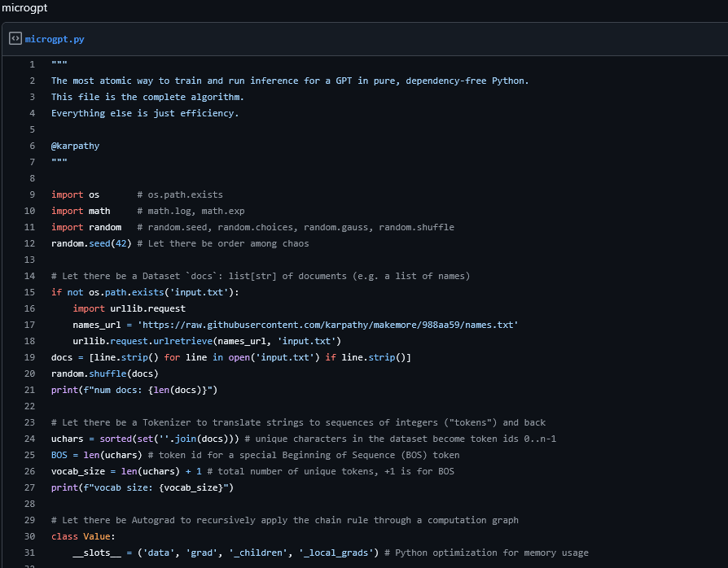728x568 pixels.
Task: Open the microgpt.py file link
Action: [55, 39]
